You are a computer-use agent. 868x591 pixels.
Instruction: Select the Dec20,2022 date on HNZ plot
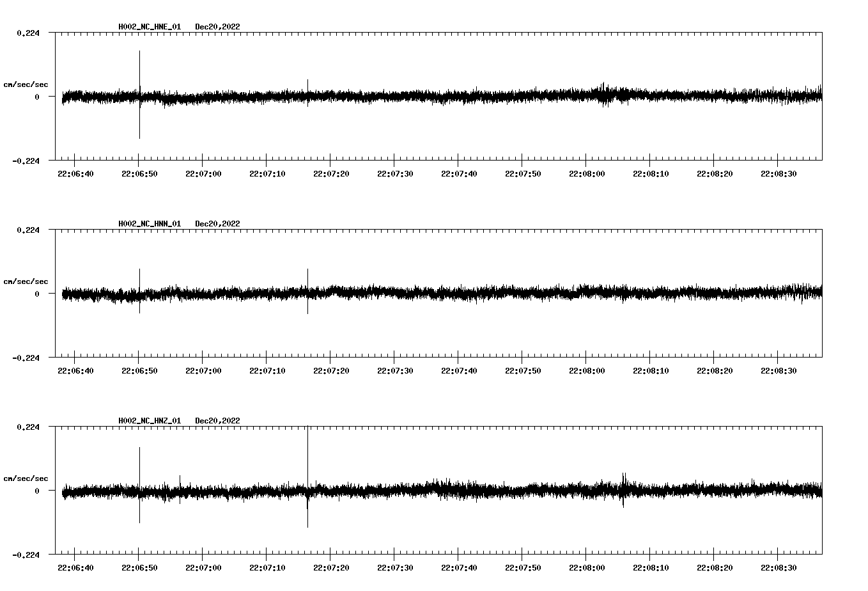217,421
